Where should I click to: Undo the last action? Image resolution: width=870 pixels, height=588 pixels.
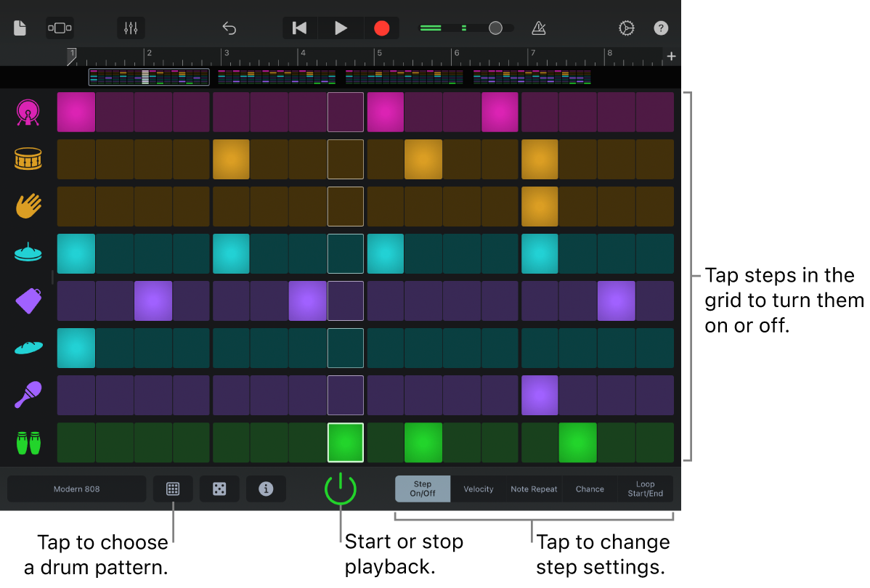coord(229,28)
